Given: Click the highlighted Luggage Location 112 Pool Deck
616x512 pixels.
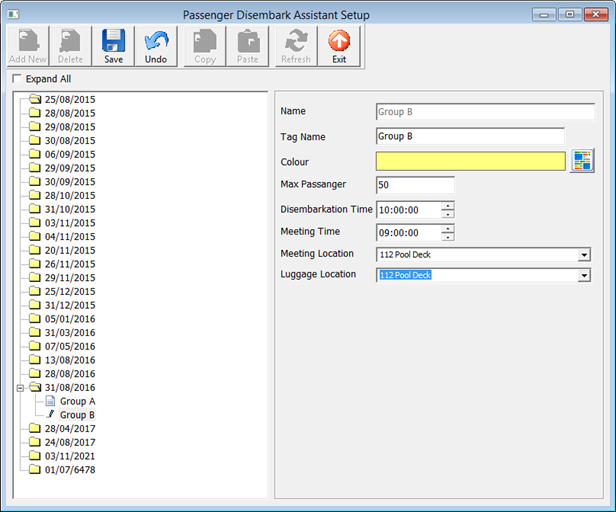Looking at the screenshot, I should pyautogui.click(x=405, y=275).
